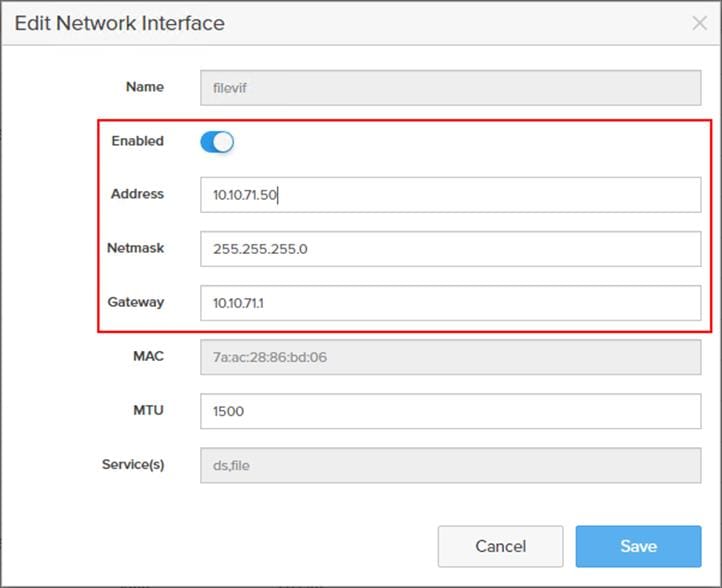Image resolution: width=722 pixels, height=588 pixels.
Task: Focus the Netmask input field
Action: (x=450, y=249)
